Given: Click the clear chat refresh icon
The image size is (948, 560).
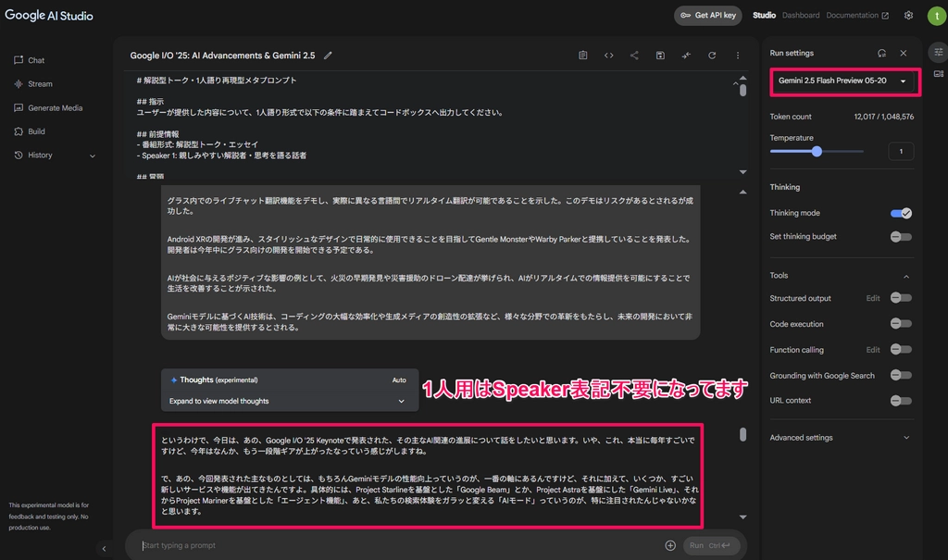Looking at the screenshot, I should 712,56.
